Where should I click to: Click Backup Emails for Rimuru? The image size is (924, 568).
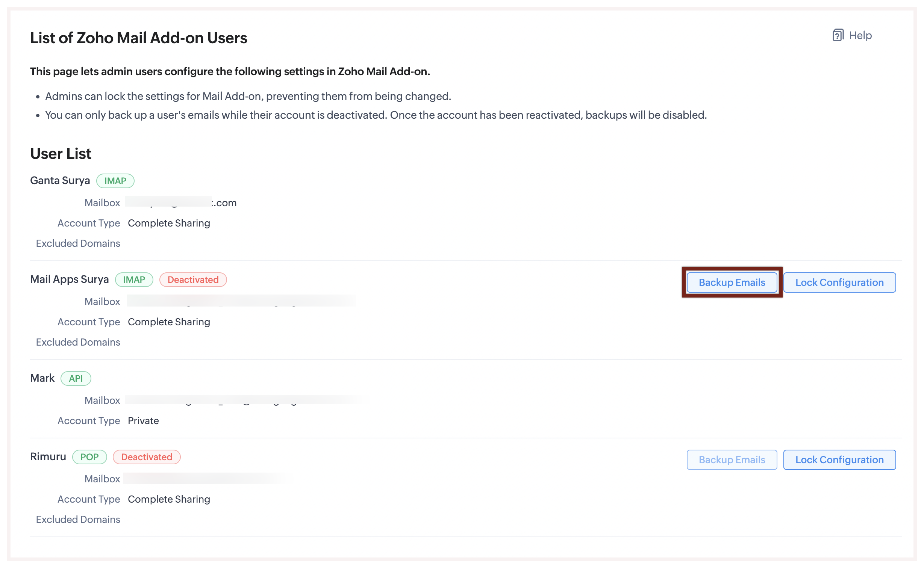point(732,460)
